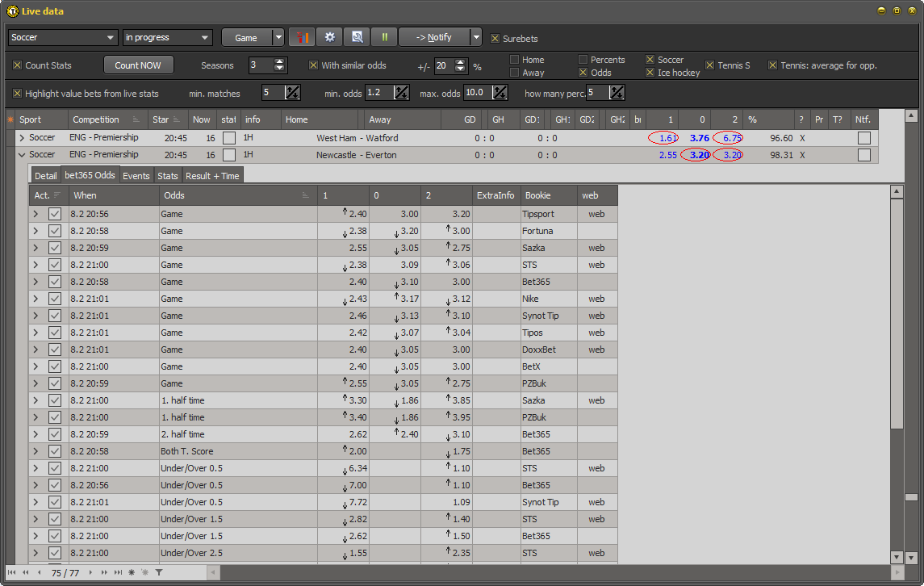The image size is (924, 586).
Task: Expand the West Ham - Watford match row
Action: click(x=22, y=137)
